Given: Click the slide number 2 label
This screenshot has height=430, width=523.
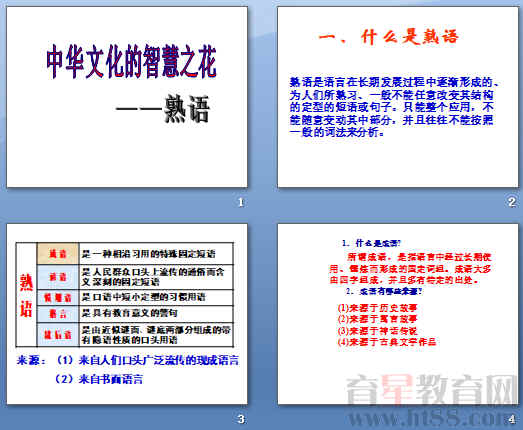Looking at the screenshot, I should (512, 202).
